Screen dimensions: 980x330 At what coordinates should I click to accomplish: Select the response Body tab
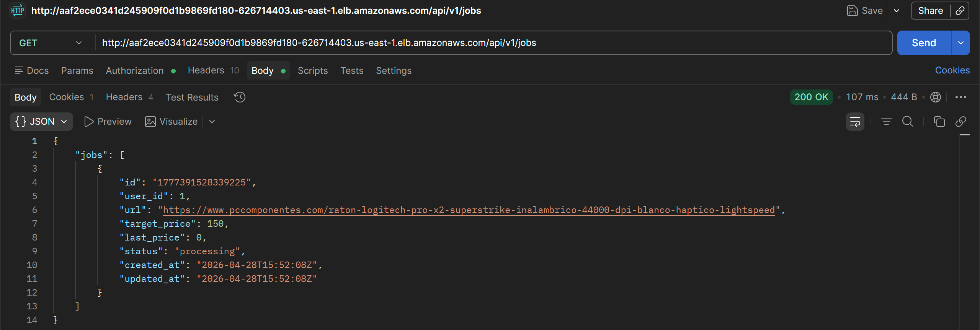(26, 97)
